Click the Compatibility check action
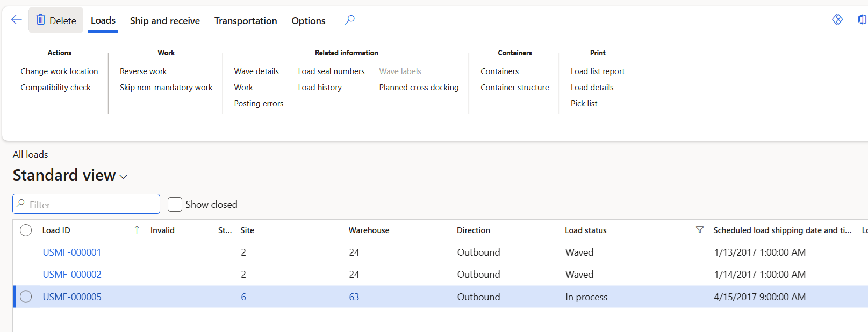 pos(55,88)
